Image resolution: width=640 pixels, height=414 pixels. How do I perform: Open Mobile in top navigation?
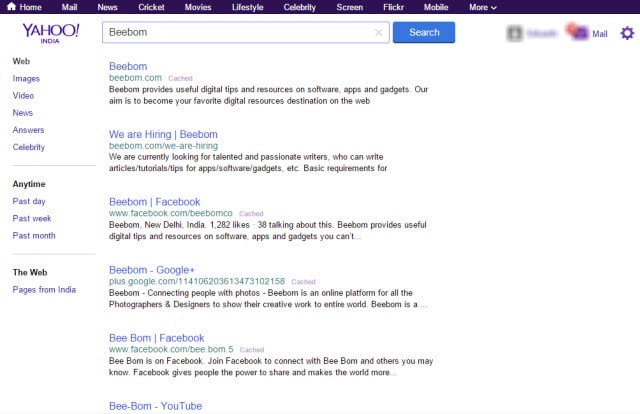[x=436, y=7]
